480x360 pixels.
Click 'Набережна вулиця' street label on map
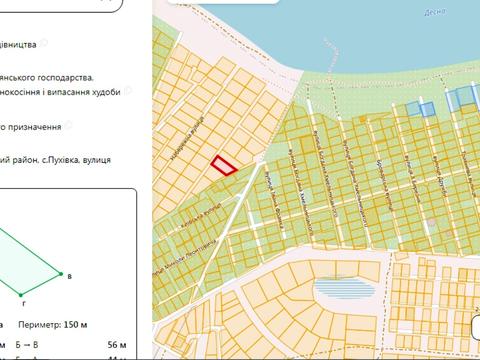point(187,140)
